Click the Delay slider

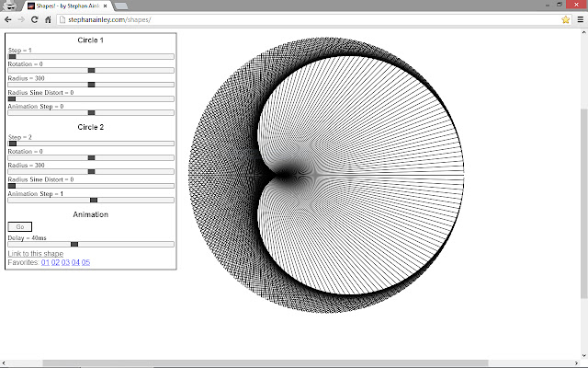click(91, 244)
